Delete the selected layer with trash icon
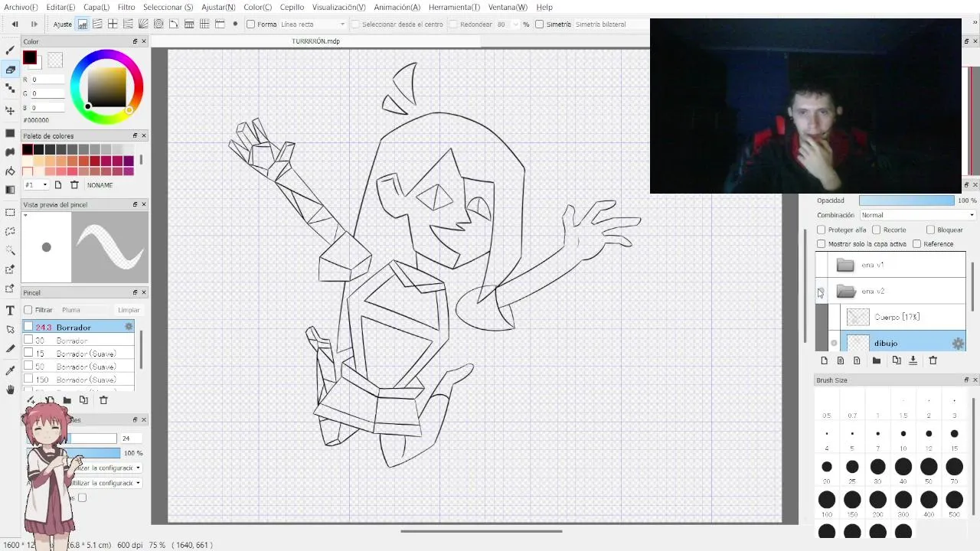This screenshot has width=980, height=551. coord(933,360)
